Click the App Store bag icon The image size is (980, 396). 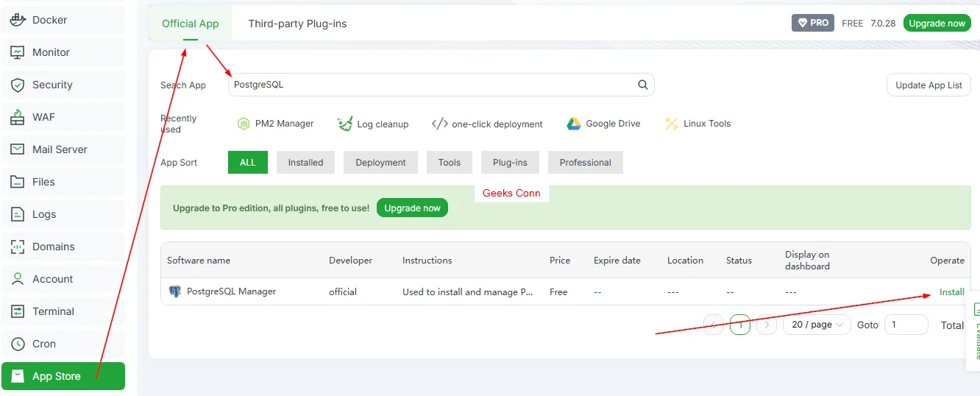coord(18,376)
